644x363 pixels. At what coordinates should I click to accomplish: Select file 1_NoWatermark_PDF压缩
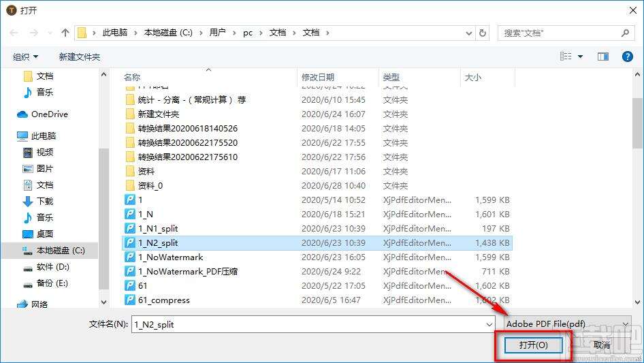point(188,271)
